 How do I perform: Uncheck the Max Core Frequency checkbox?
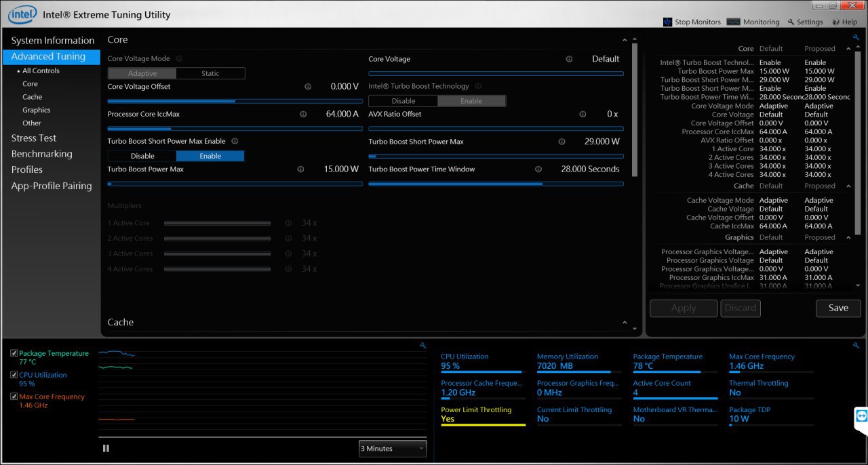[14, 397]
